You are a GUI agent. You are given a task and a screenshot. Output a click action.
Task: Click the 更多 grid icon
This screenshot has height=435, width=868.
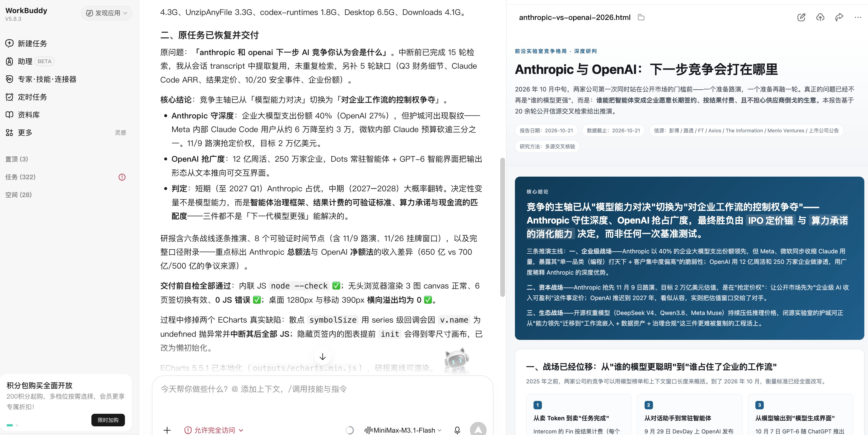9,133
